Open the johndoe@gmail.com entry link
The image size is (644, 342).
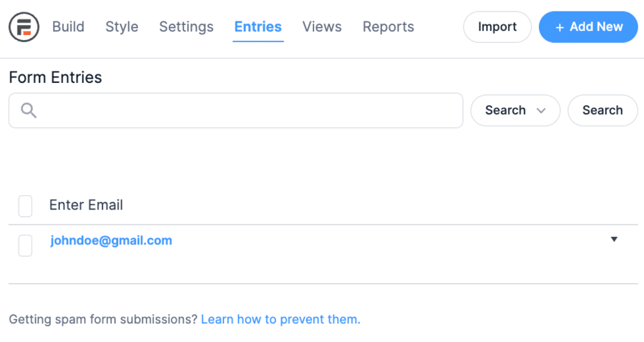112,240
